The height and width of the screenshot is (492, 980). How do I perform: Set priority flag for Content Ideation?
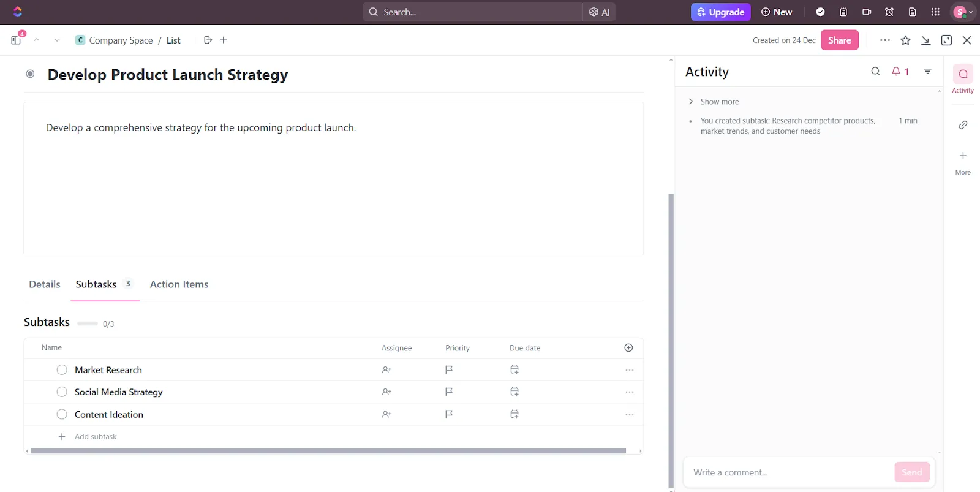(x=449, y=414)
